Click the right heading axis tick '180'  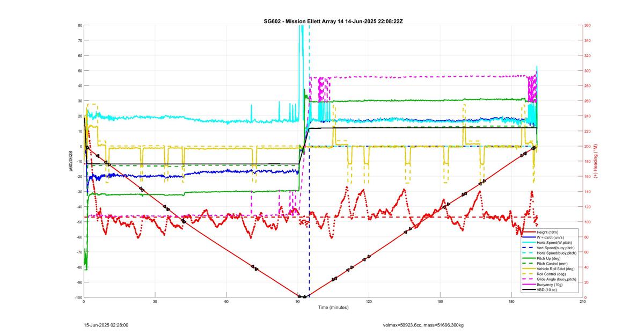point(588,162)
